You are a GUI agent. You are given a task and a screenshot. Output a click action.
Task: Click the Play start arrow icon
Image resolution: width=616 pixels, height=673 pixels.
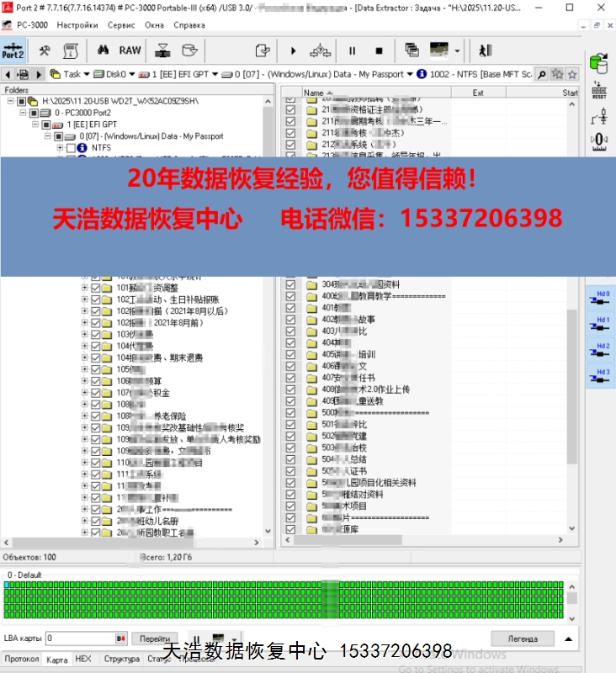click(x=293, y=50)
